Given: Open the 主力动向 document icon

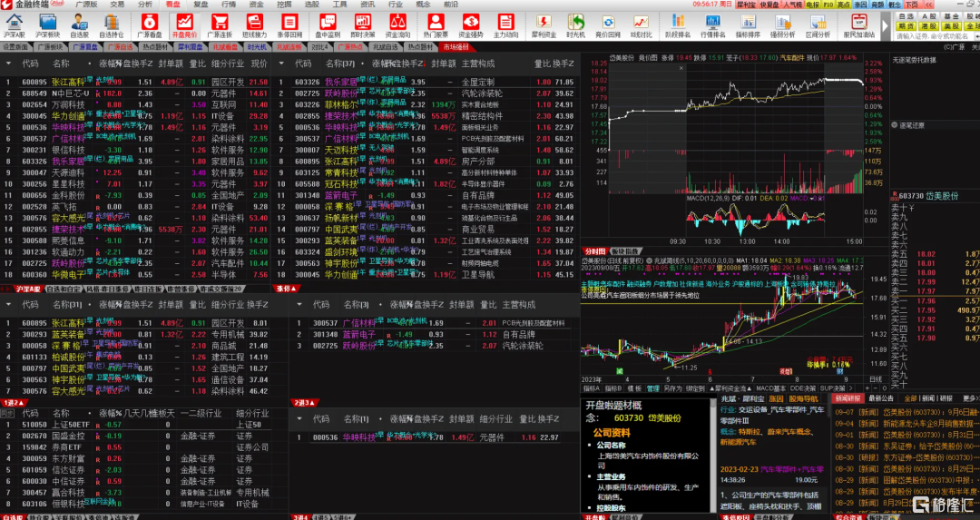Looking at the screenshot, I should coord(505,24).
